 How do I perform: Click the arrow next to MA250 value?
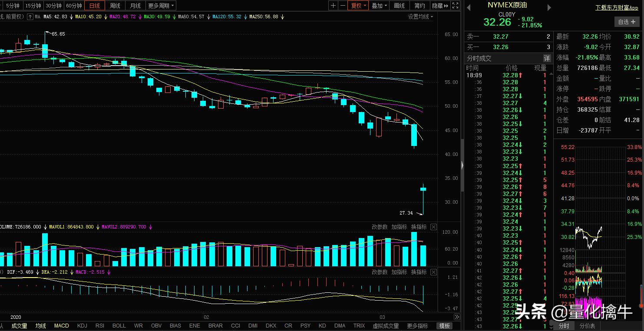[282, 17]
